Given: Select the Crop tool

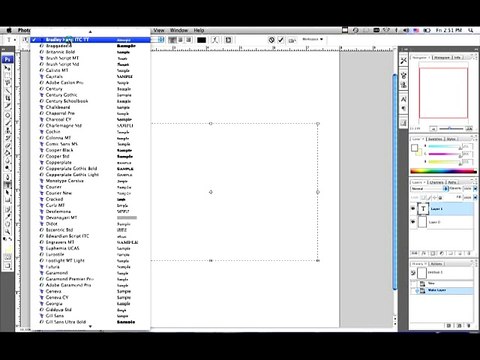Looking at the screenshot, I should (x=7, y=98).
